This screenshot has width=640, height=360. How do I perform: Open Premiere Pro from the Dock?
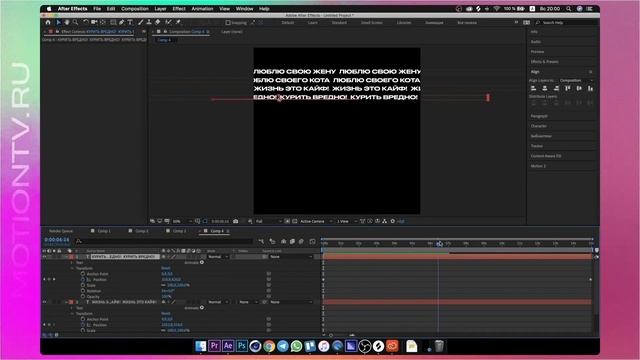click(x=214, y=346)
